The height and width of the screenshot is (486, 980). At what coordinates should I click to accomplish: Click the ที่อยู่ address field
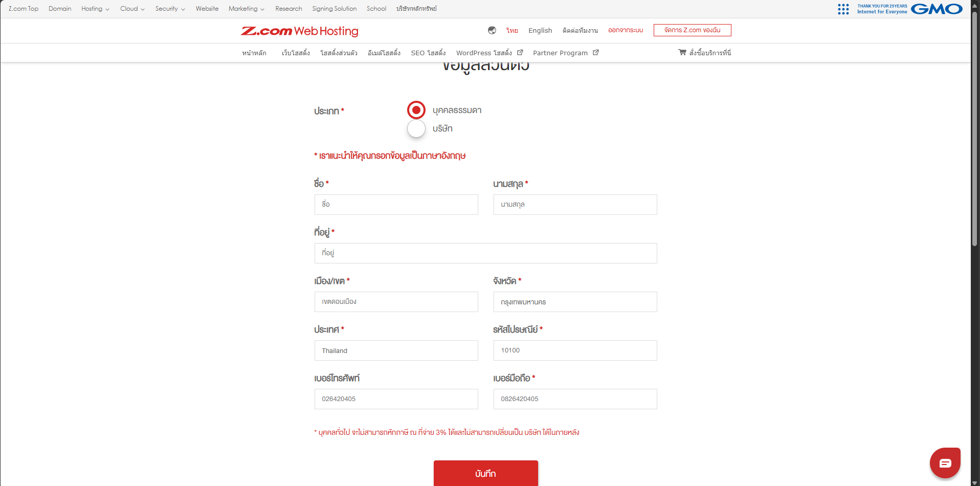click(486, 253)
